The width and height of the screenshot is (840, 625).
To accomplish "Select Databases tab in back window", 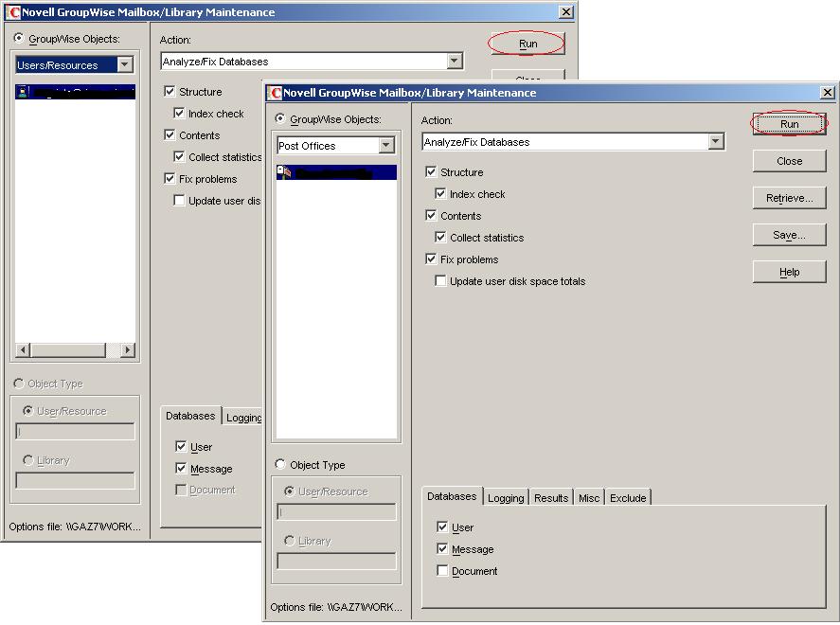I will click(x=190, y=416).
